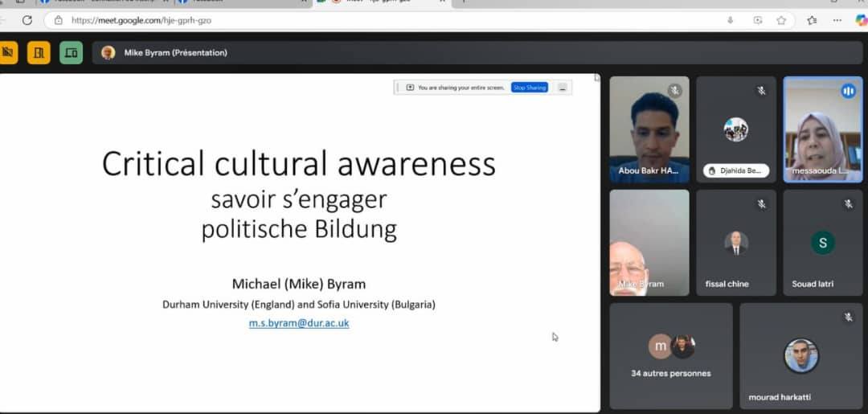Click politische Bildung subtitle text

coord(299,229)
